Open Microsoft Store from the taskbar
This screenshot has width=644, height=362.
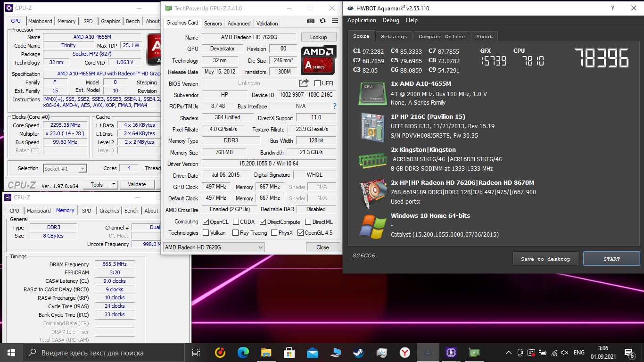click(289, 353)
